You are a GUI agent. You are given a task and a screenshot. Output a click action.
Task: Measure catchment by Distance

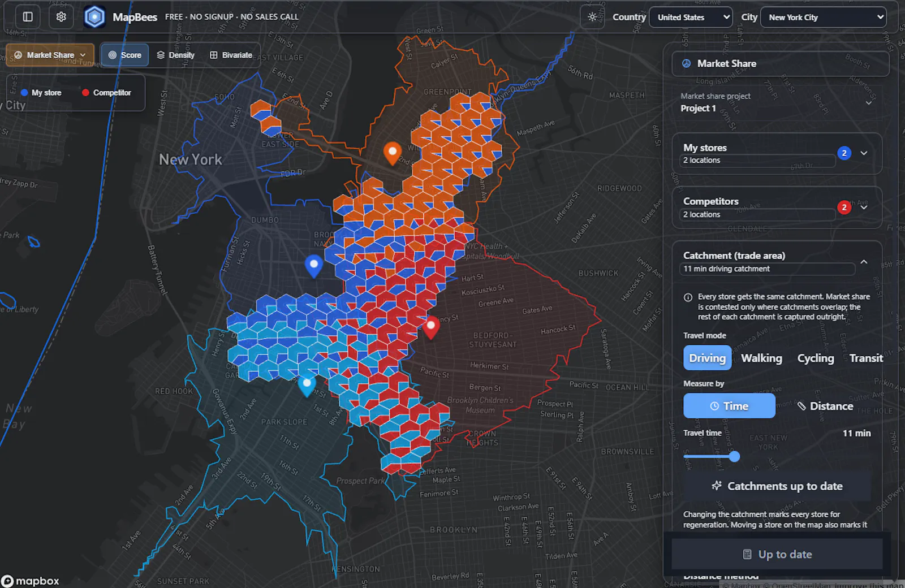pos(825,406)
